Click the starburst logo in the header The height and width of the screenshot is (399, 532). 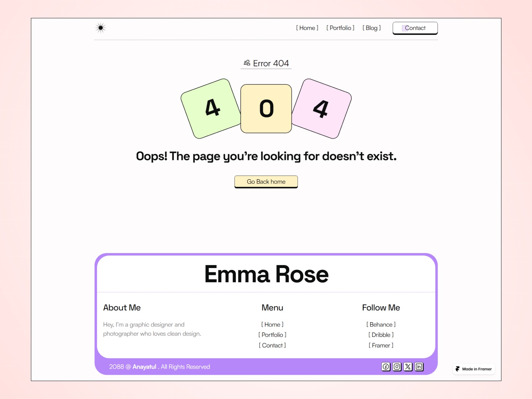click(101, 28)
